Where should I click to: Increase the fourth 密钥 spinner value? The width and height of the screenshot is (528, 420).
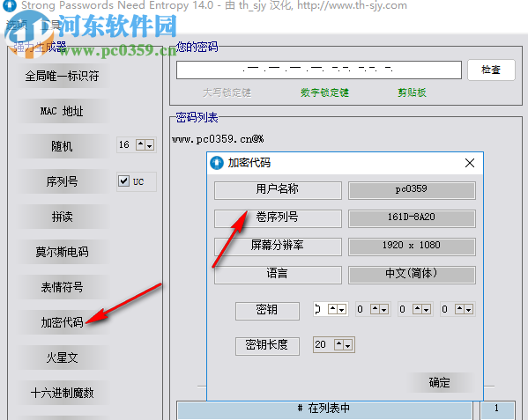(x=459, y=309)
